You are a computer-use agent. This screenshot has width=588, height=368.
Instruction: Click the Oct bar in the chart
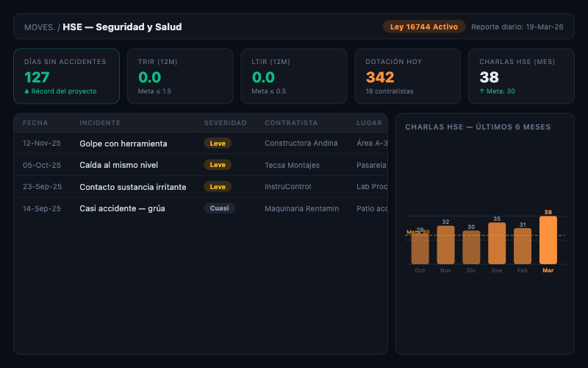pyautogui.click(x=420, y=249)
